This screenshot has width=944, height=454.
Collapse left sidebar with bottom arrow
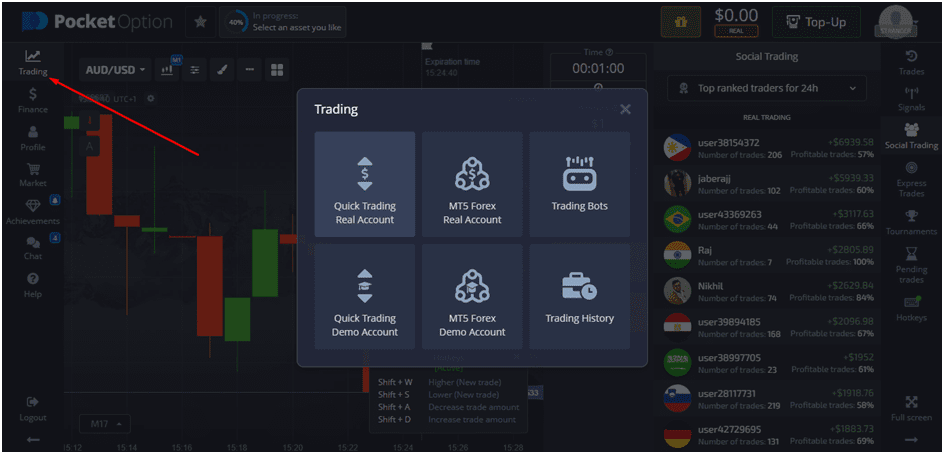(x=33, y=440)
